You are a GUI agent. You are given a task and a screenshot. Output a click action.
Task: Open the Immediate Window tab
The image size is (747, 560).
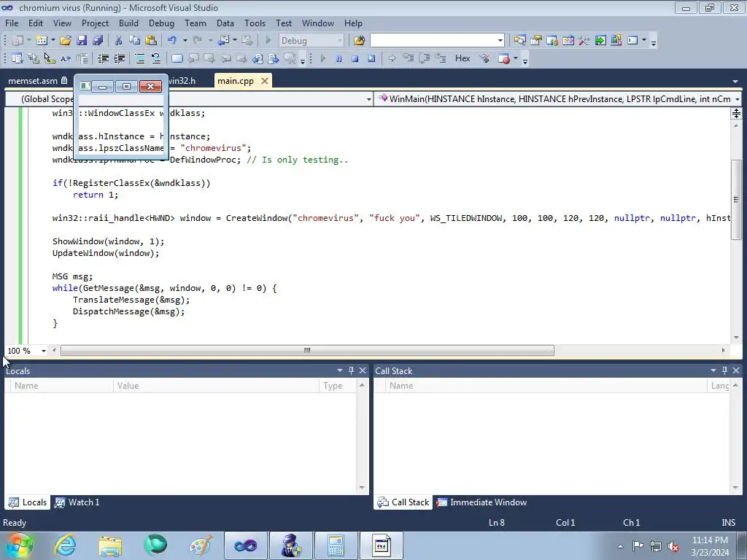[x=481, y=502]
